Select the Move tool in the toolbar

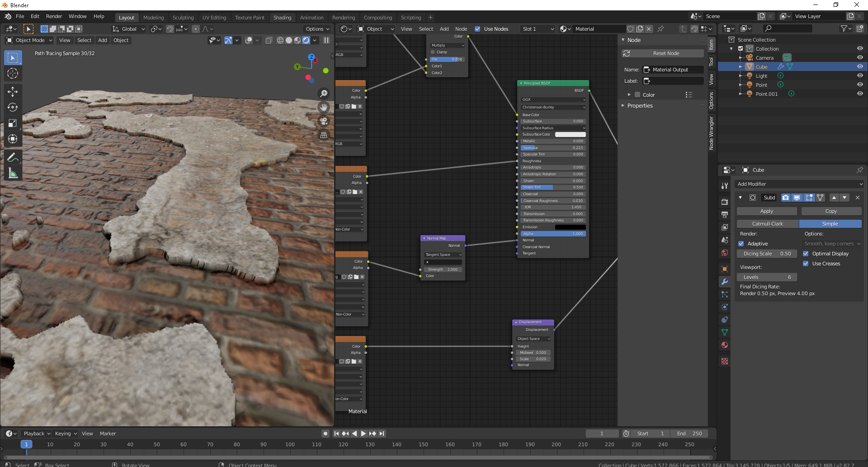pos(13,92)
